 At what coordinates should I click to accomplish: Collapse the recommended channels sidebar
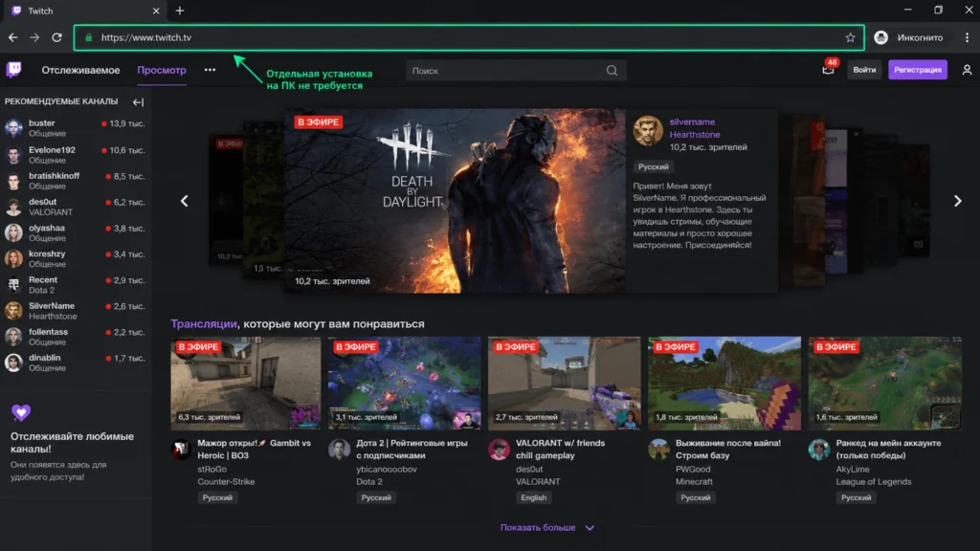[138, 101]
